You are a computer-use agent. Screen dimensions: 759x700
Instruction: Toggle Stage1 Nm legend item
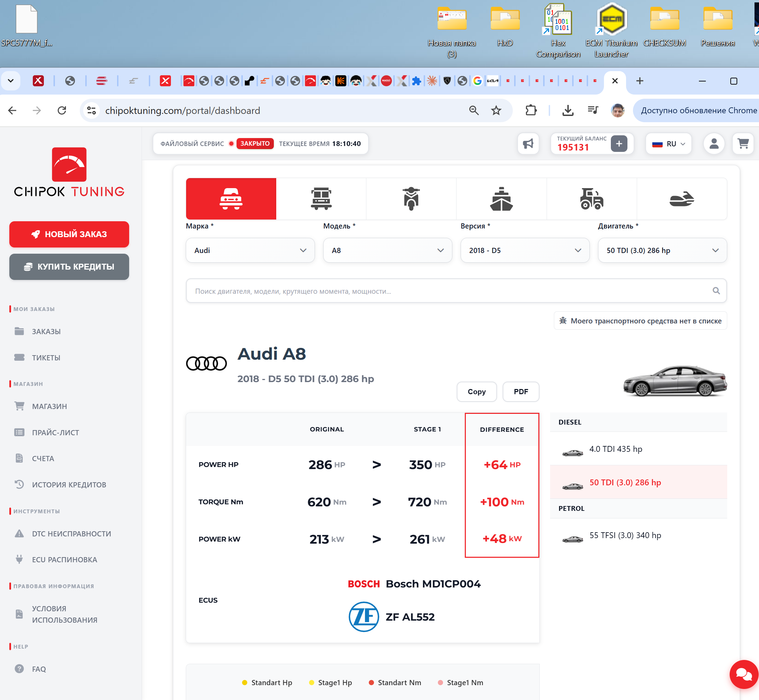[460, 683]
